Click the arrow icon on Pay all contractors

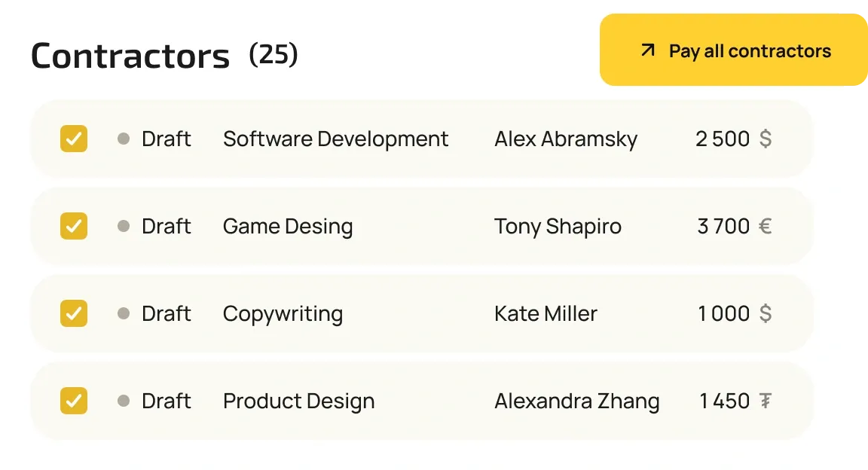click(x=647, y=50)
